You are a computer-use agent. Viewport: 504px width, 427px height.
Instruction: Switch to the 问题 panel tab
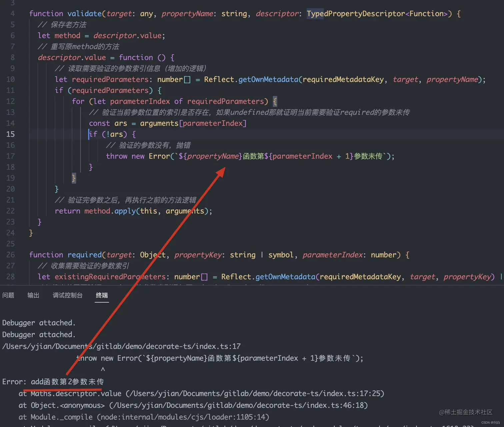point(8,295)
